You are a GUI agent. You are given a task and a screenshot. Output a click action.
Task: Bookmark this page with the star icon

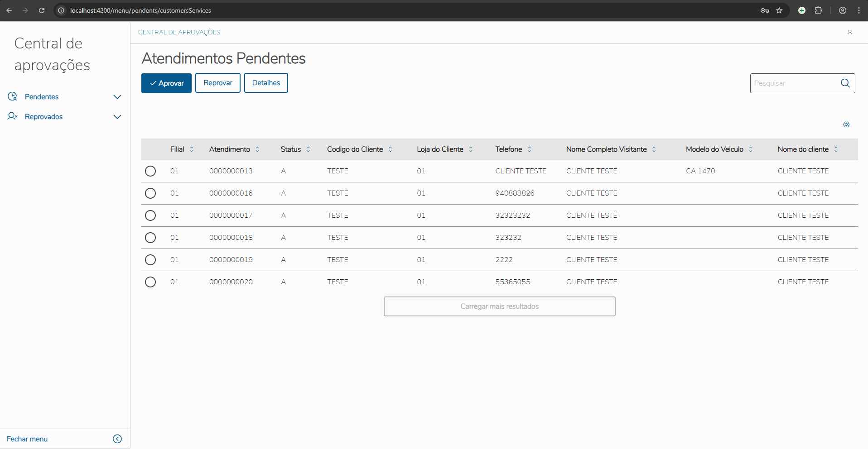[779, 10]
